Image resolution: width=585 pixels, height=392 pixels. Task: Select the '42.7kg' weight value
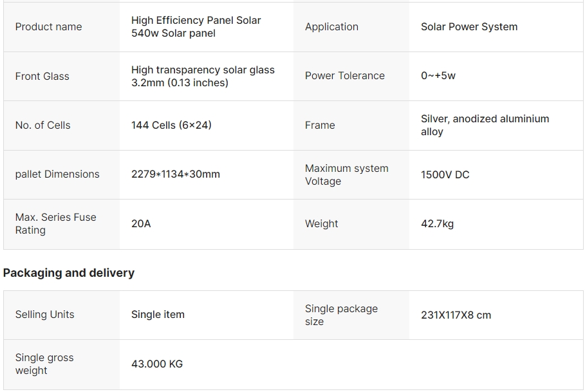pos(437,224)
